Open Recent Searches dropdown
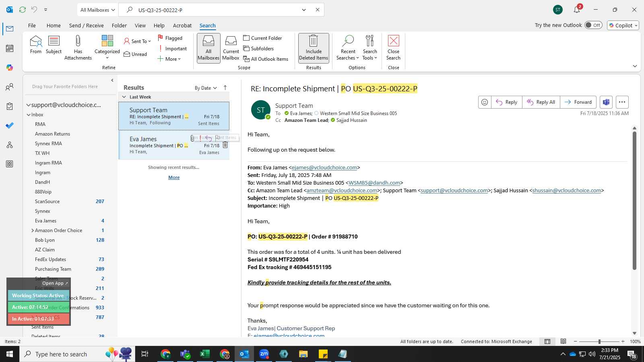This screenshot has width=644, height=362. [x=348, y=47]
